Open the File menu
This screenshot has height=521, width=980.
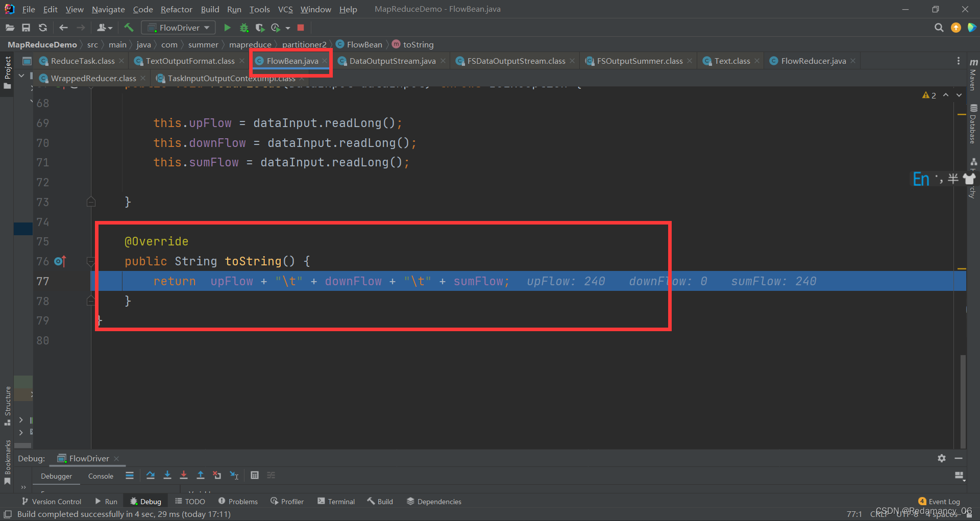[x=29, y=9]
